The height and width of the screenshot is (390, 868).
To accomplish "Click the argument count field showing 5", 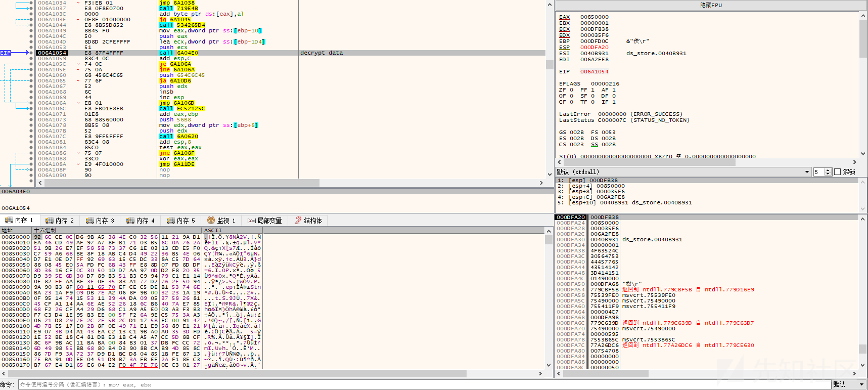I will [x=818, y=172].
